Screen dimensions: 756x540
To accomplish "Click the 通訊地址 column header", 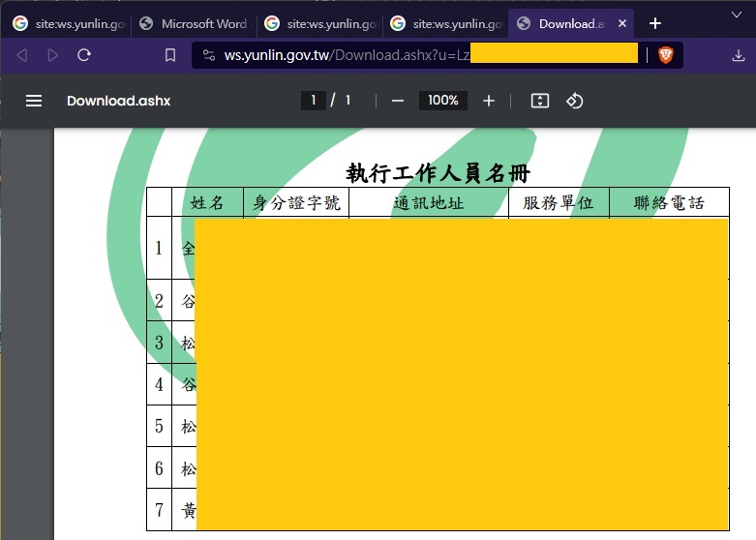I will tap(429, 202).
